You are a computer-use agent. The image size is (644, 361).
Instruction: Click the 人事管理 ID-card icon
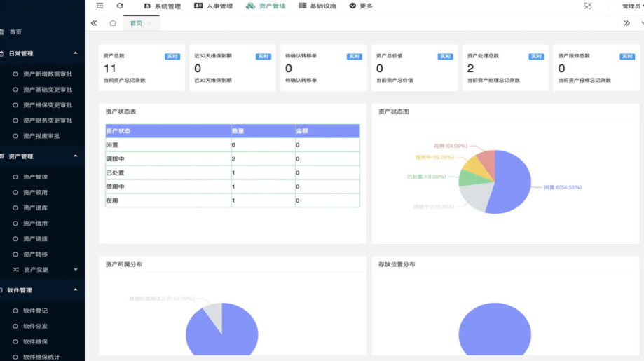(198, 6)
